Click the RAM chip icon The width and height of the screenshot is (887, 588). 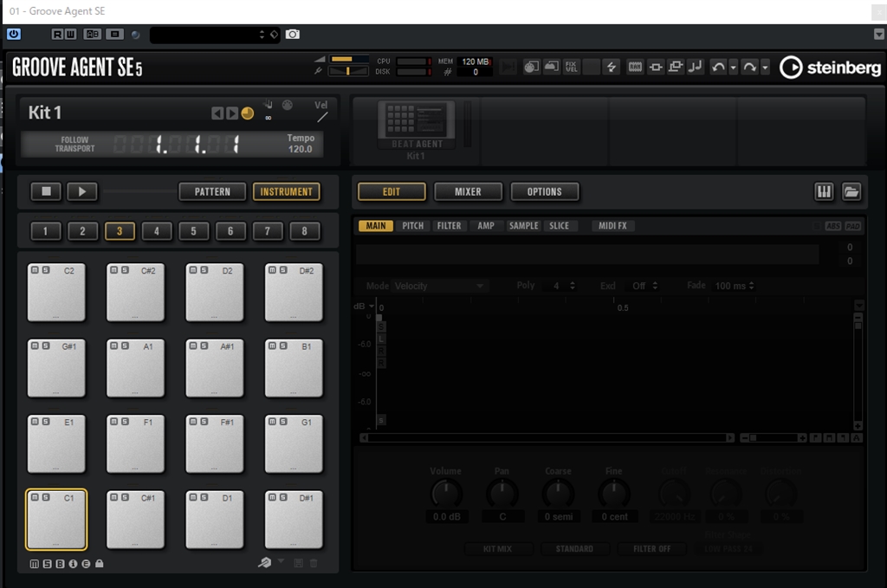click(635, 68)
